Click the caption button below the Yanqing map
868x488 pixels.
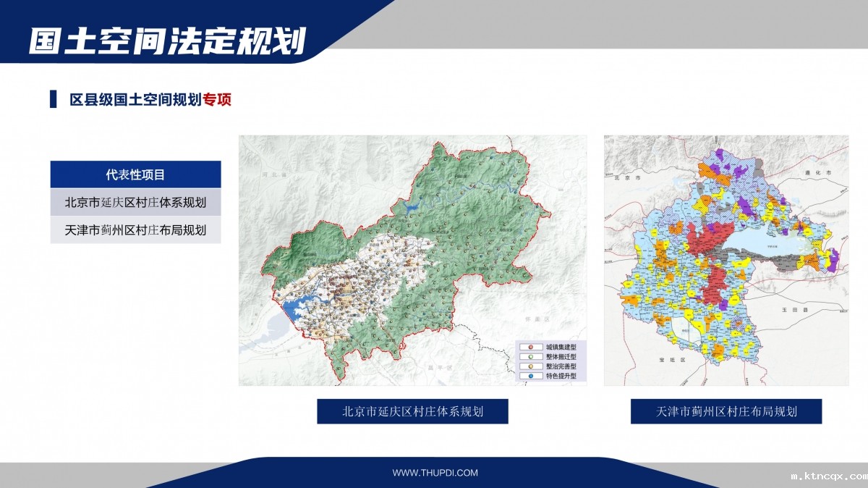coord(412,411)
